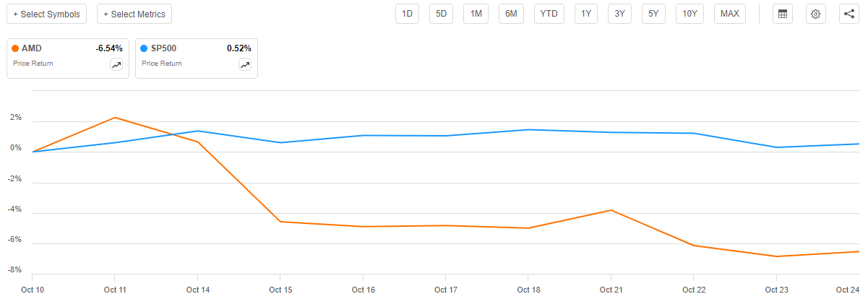This screenshot has width=868, height=307.
Task: Choose the 10Y time range
Action: pyautogui.click(x=689, y=14)
